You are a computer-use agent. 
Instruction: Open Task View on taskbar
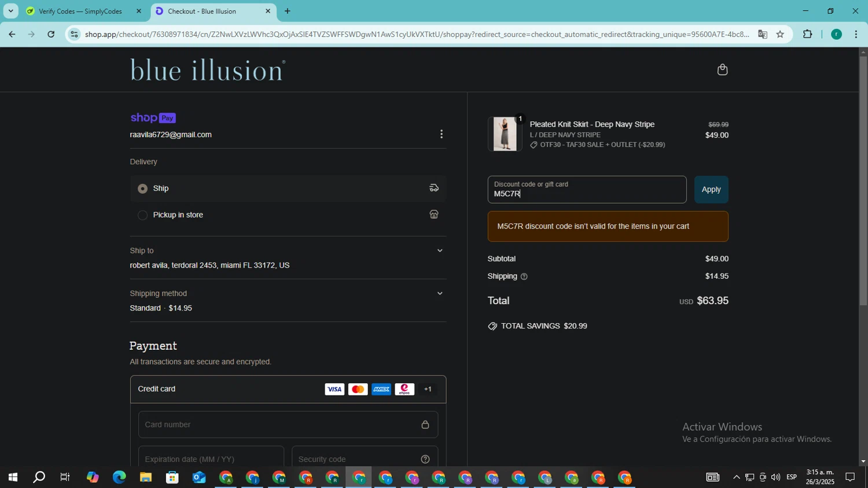pyautogui.click(x=65, y=478)
